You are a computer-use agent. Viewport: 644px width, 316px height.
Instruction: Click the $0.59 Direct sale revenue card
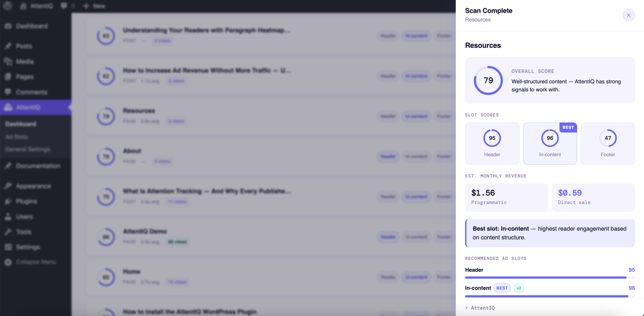tap(593, 197)
